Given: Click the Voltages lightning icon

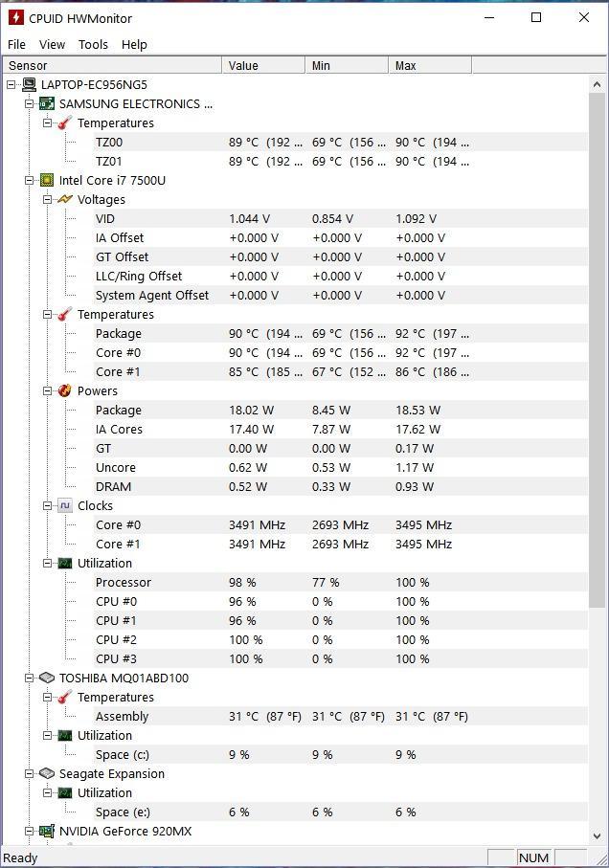Looking at the screenshot, I should [x=65, y=199].
